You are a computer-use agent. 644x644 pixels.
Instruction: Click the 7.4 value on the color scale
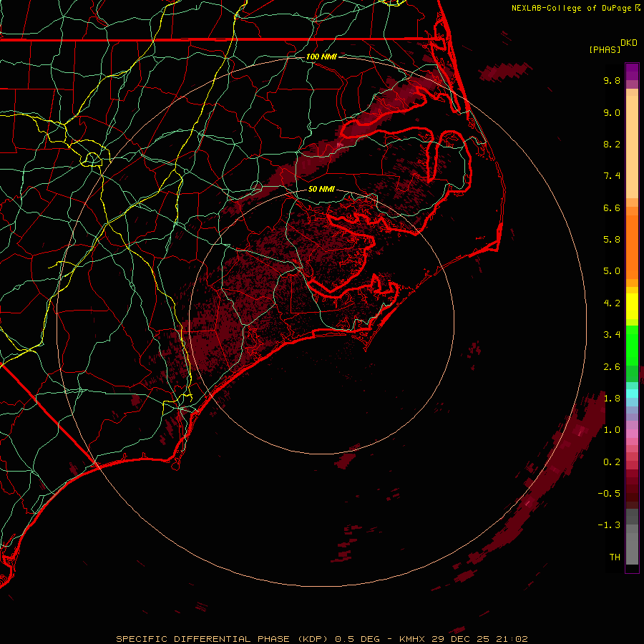pyautogui.click(x=612, y=176)
